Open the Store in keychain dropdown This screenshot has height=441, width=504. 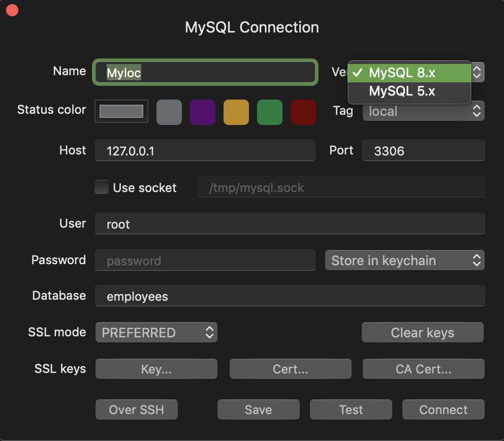[x=405, y=260]
